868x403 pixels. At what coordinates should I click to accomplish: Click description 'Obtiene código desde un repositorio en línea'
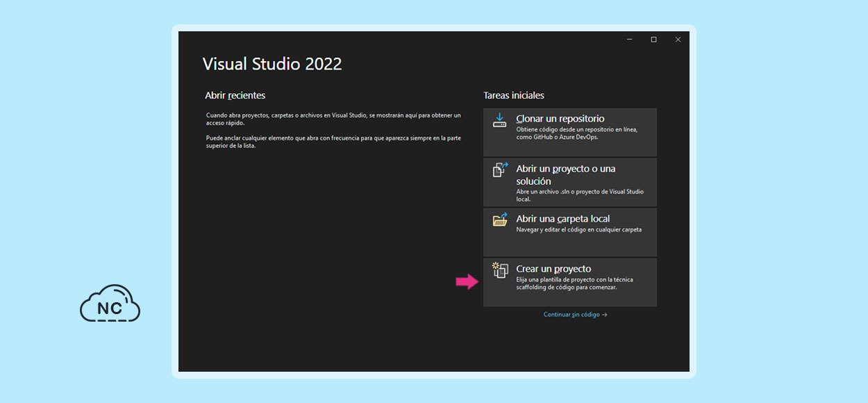point(576,130)
